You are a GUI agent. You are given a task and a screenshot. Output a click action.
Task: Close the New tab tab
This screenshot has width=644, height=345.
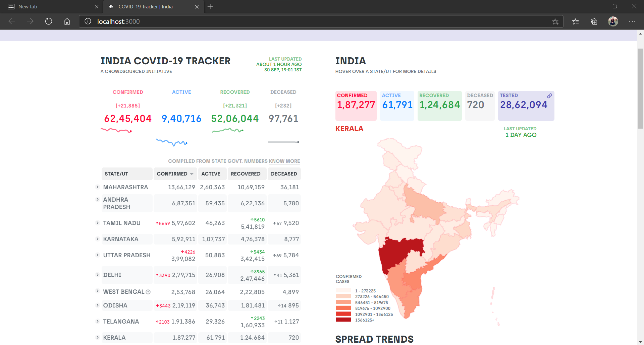[x=97, y=7]
